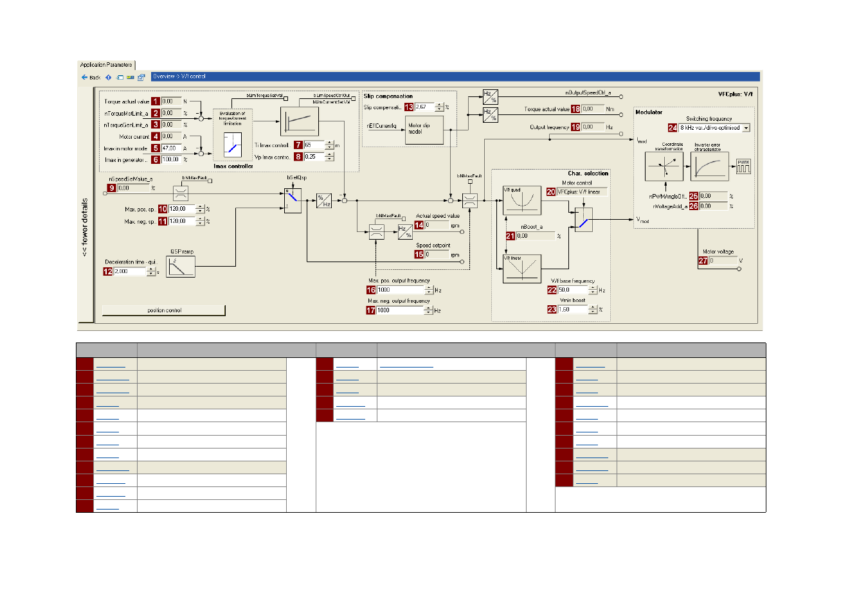The height and width of the screenshot is (613, 868).
Task: Click the nBoost_a value field
Action: 535,236
